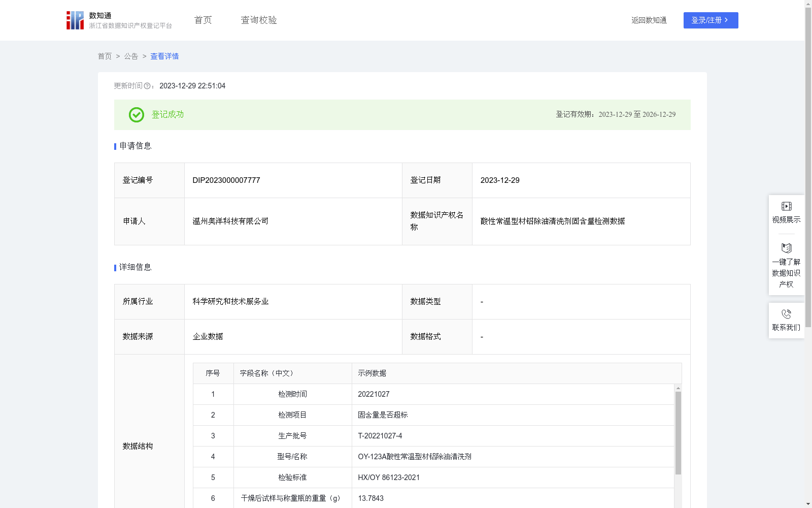
Task: Click 首页 in the breadcrumb
Action: click(105, 56)
